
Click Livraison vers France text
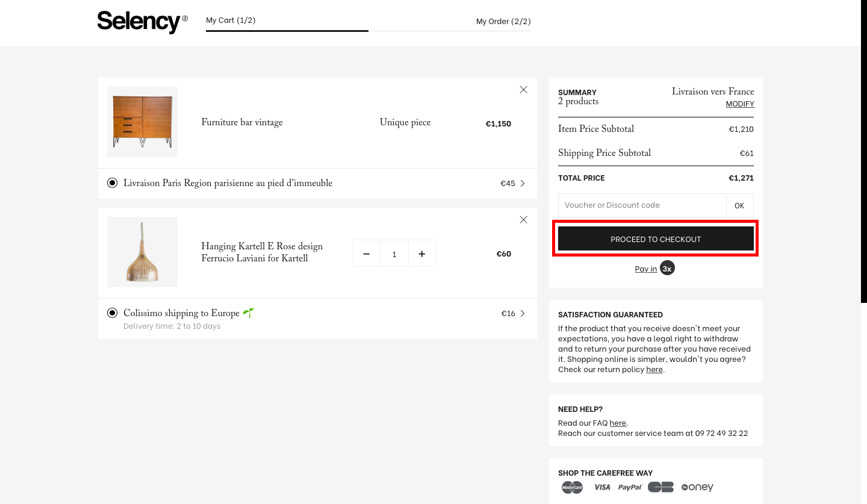713,92
